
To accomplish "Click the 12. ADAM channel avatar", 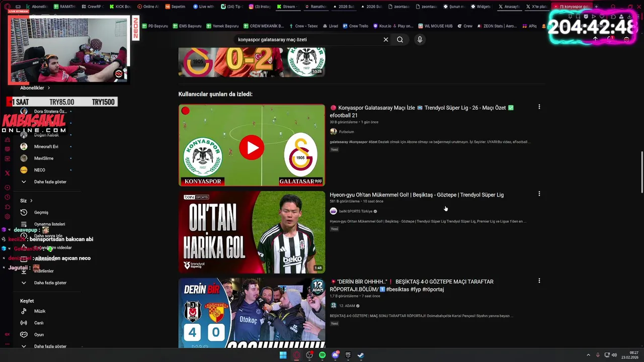I will click(x=333, y=306).
